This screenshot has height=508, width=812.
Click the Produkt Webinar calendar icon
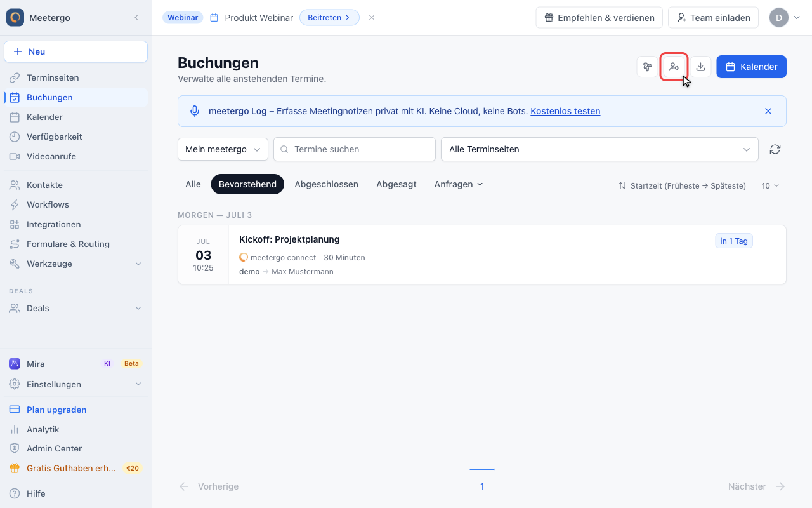(214, 18)
